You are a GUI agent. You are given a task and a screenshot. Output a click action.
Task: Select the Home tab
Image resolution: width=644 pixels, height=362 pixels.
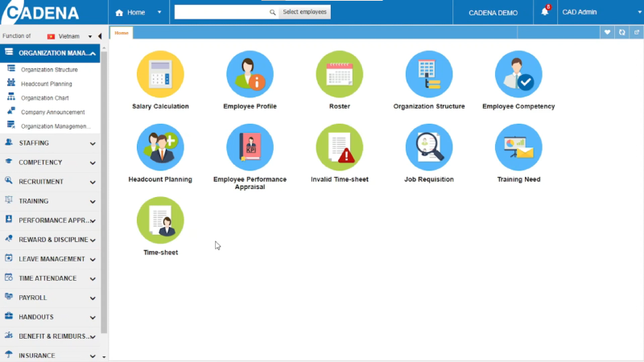122,33
